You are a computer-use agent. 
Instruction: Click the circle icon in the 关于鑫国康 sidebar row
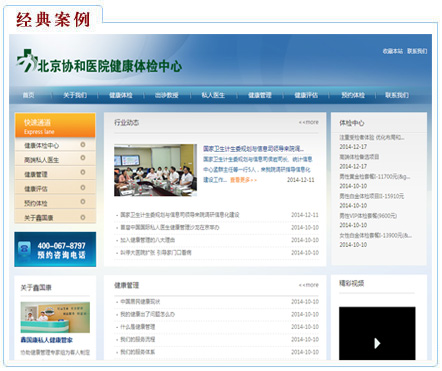coord(83,217)
